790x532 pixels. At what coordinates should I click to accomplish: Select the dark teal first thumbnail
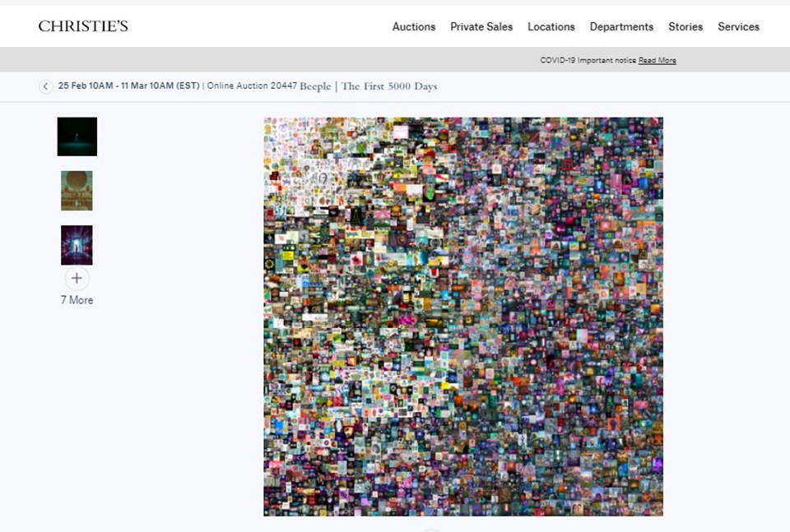pyautogui.click(x=77, y=136)
